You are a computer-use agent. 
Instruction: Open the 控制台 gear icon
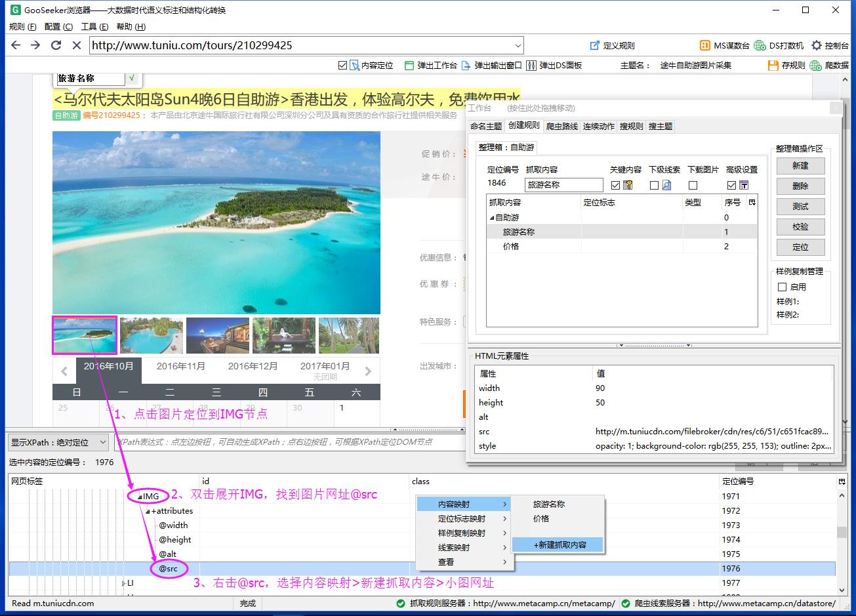click(815, 45)
